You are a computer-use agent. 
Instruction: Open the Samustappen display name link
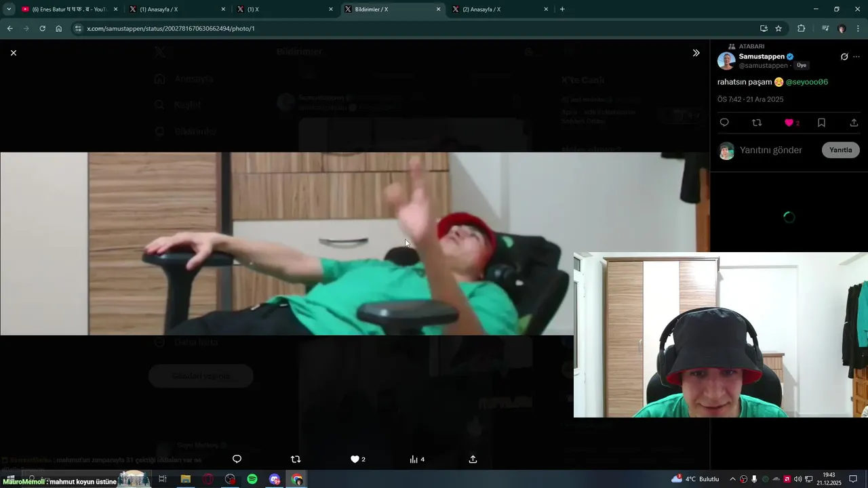[762, 56]
